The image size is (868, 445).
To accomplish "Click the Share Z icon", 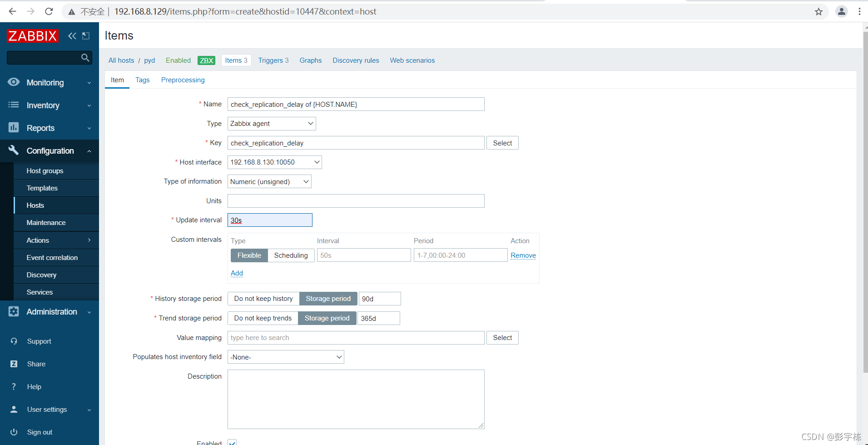I will point(14,364).
